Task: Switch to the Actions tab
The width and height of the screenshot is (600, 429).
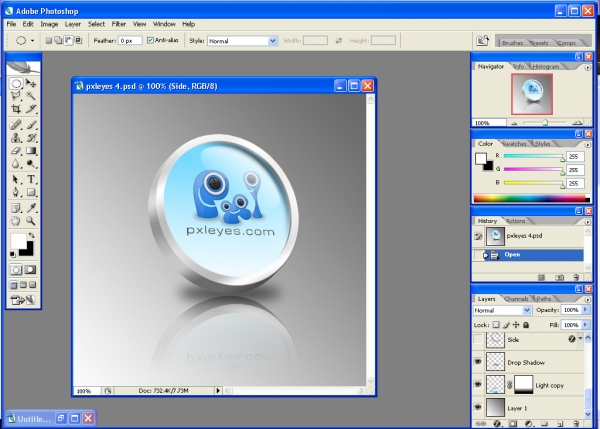Action: point(515,221)
